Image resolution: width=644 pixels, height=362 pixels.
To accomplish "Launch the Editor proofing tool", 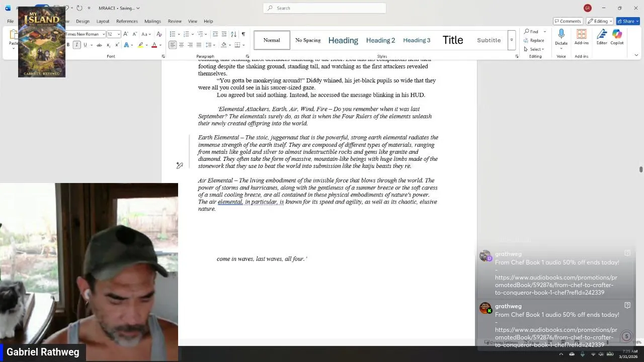I will point(602,38).
